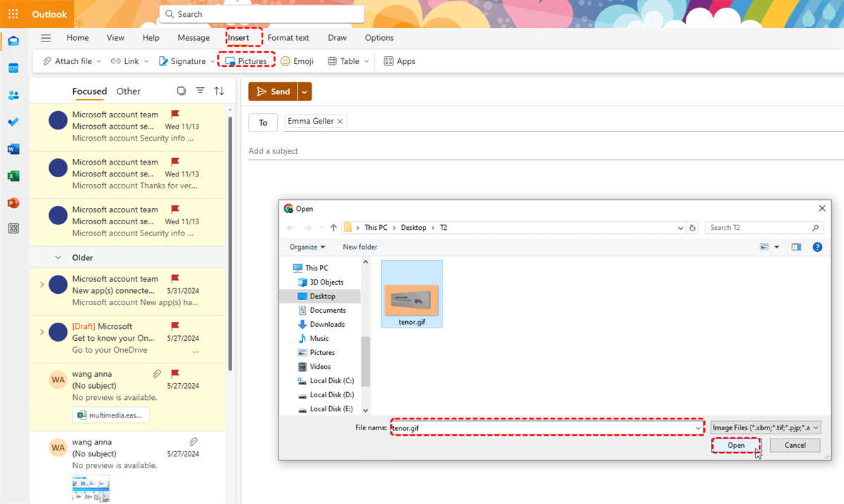Viewport: 844px width, 504px height.
Task: Click the Add a subject field
Action: click(546, 151)
